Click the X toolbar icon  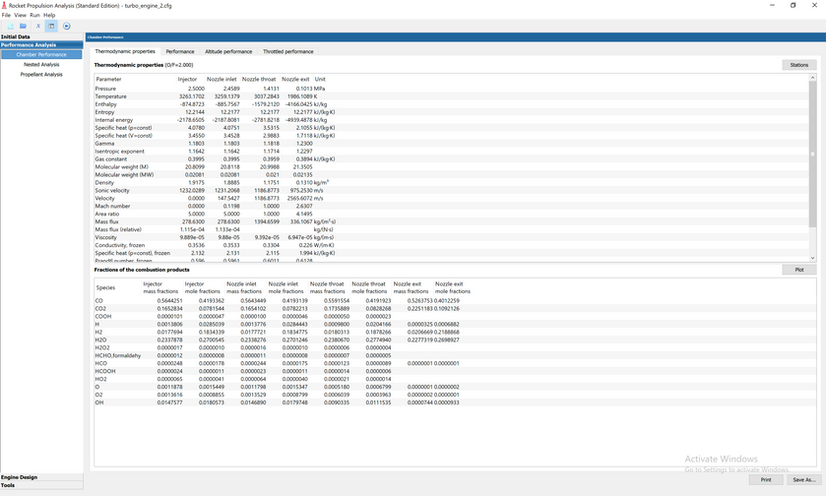(38, 26)
